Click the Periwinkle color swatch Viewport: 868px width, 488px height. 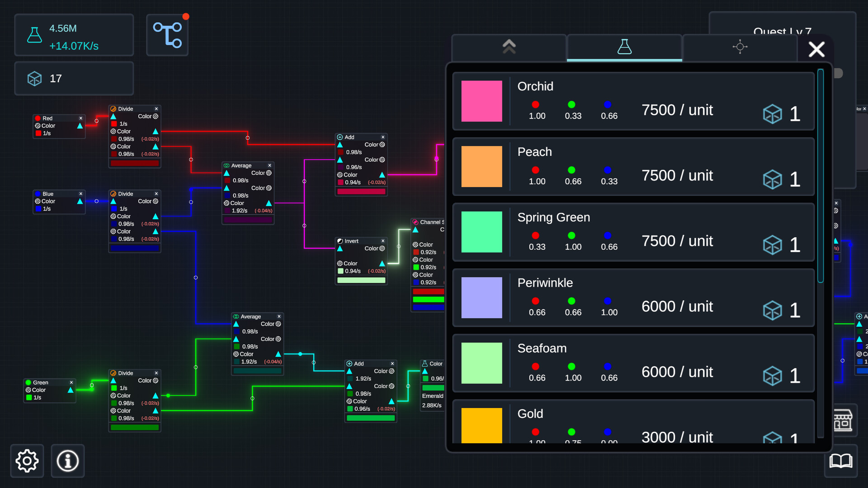coord(481,297)
